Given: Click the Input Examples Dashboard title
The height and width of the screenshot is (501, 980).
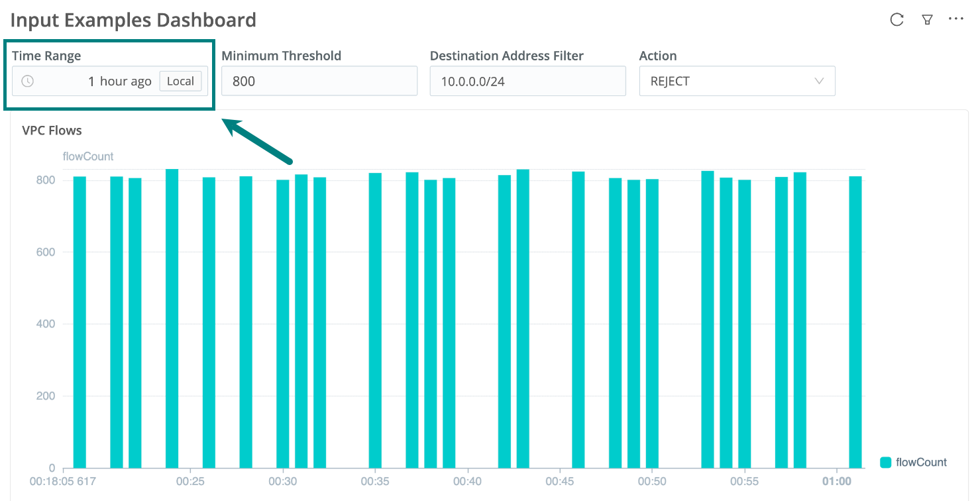Looking at the screenshot, I should point(133,20).
